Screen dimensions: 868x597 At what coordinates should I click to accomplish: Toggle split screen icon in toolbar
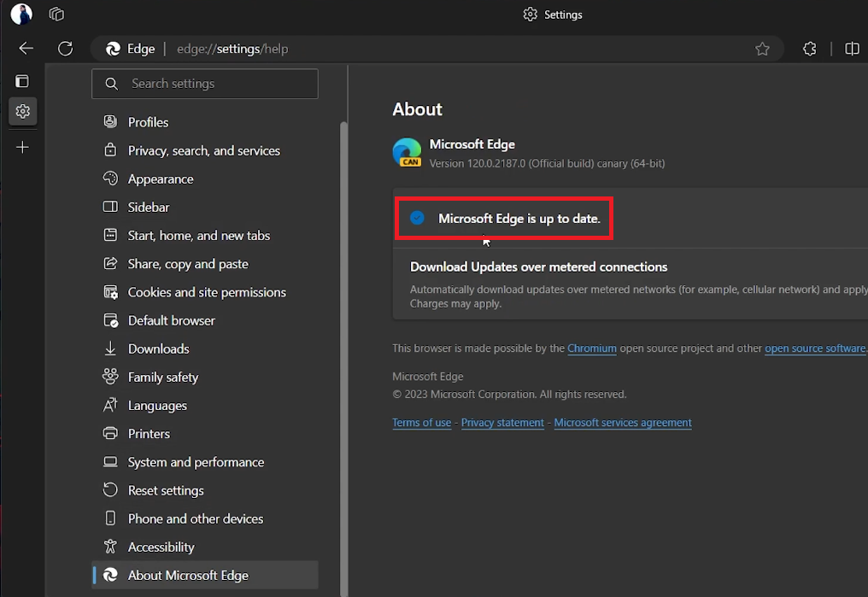pos(852,49)
